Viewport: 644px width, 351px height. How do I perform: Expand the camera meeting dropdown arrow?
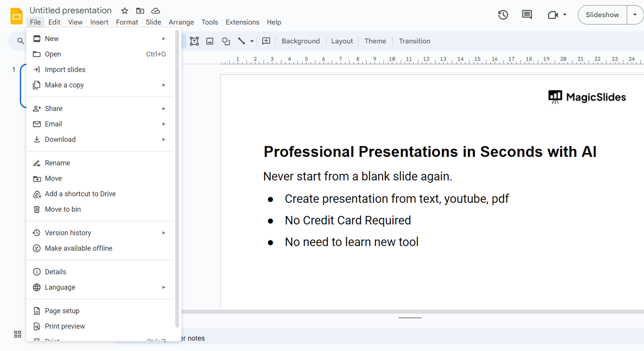pyautogui.click(x=564, y=15)
